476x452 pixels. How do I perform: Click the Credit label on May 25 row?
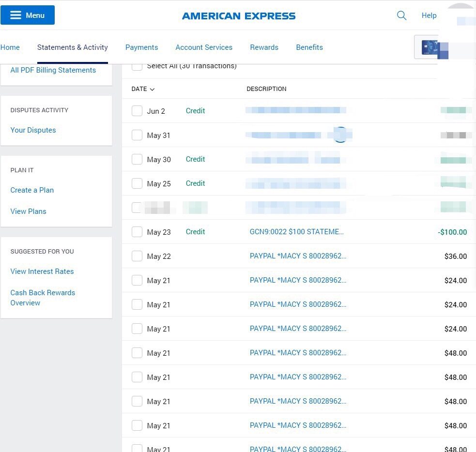[x=195, y=183]
